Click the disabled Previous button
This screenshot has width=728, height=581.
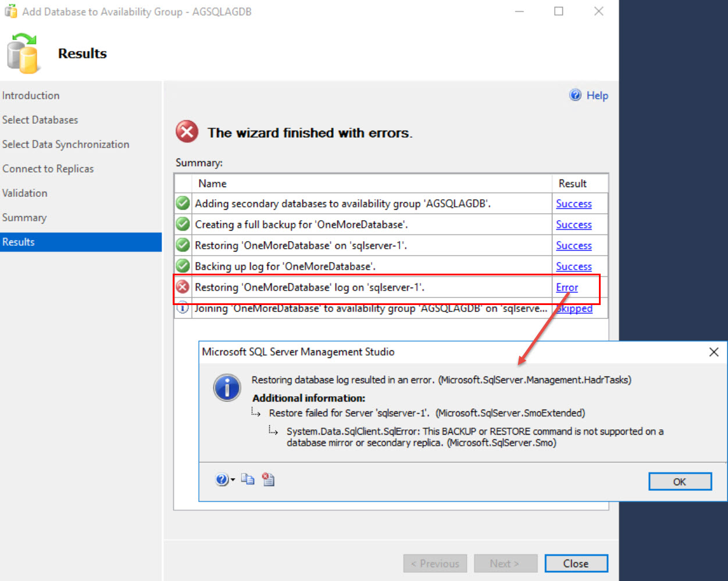tap(435, 564)
